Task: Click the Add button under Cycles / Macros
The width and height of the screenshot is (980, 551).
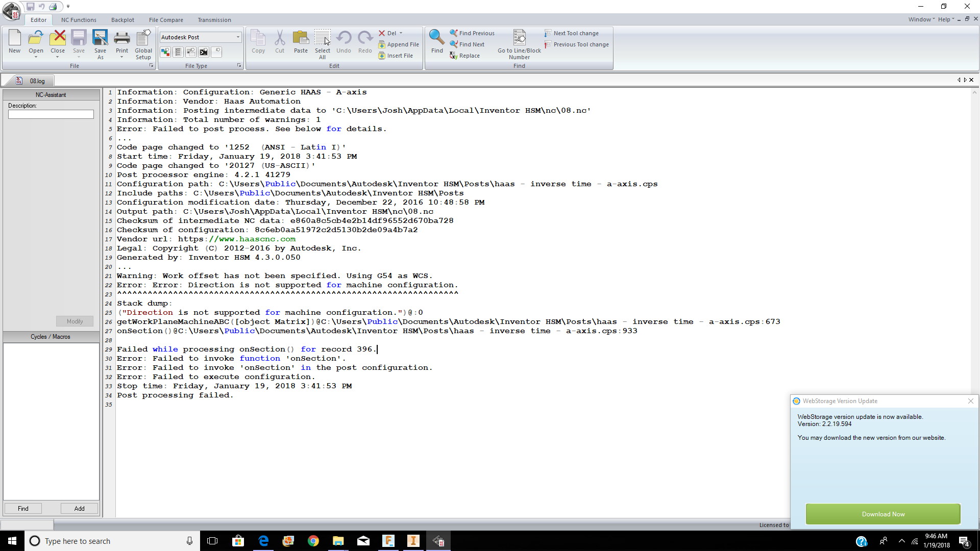Action: pos(79,509)
